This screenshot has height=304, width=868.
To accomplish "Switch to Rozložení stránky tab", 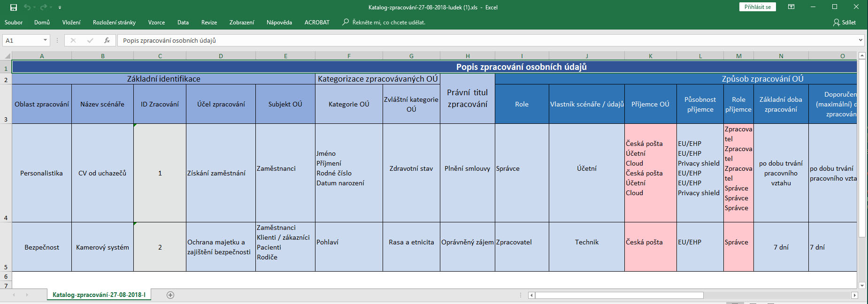I will (x=114, y=23).
